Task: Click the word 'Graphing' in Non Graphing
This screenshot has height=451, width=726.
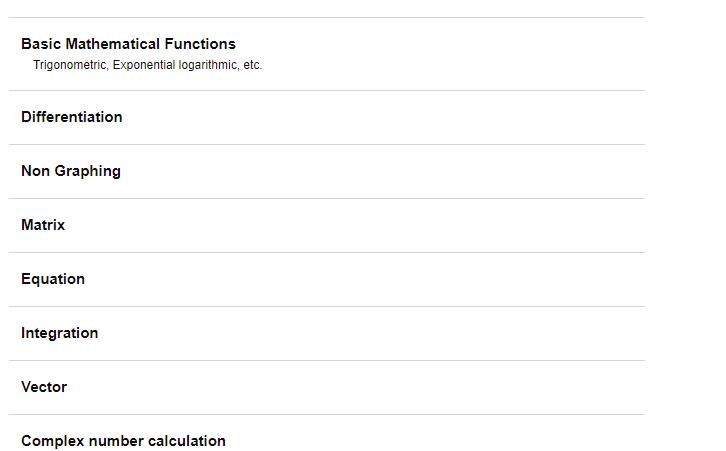Action: 88,171
